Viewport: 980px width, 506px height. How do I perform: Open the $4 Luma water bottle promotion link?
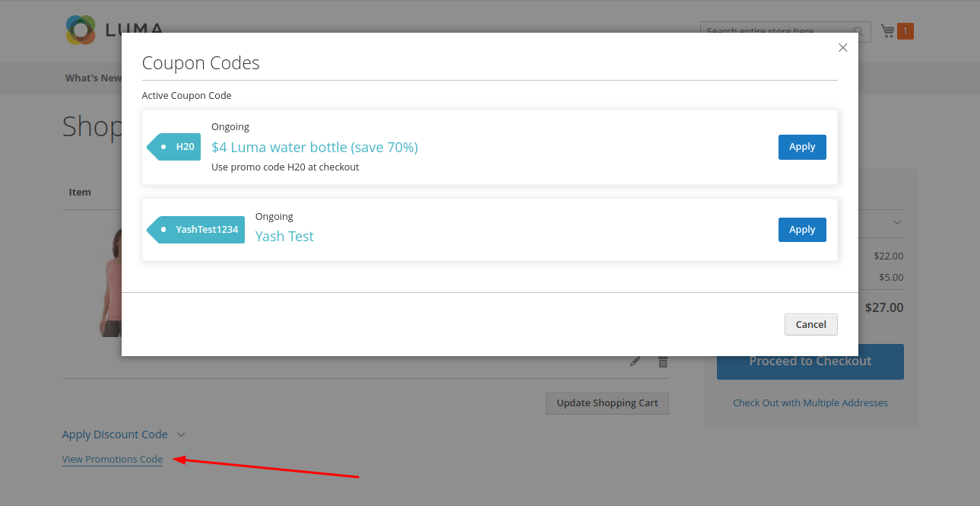point(314,147)
